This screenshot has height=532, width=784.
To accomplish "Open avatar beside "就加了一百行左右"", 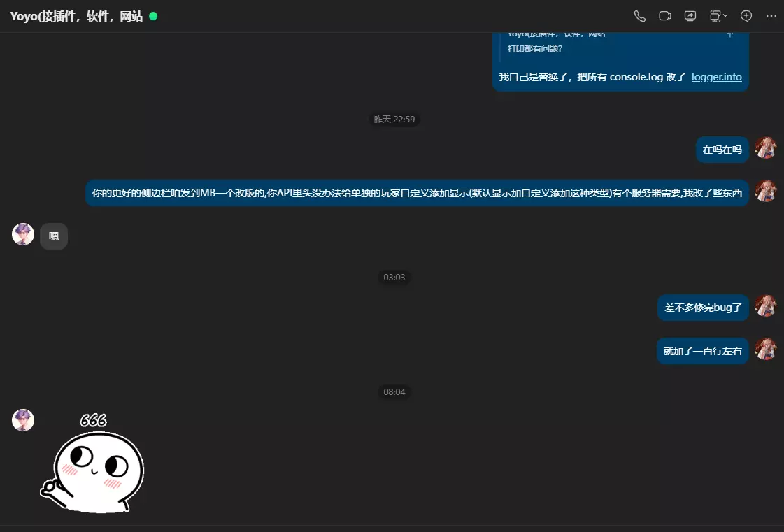I will click(765, 349).
